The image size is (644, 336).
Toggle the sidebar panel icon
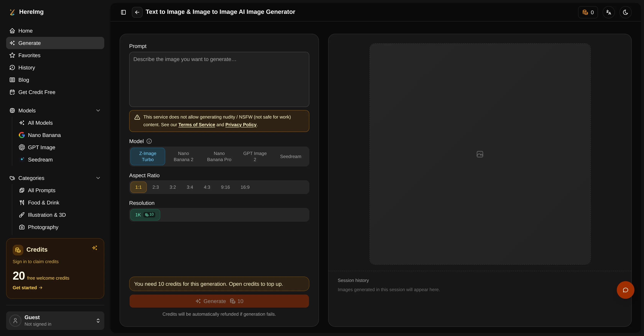click(x=123, y=12)
